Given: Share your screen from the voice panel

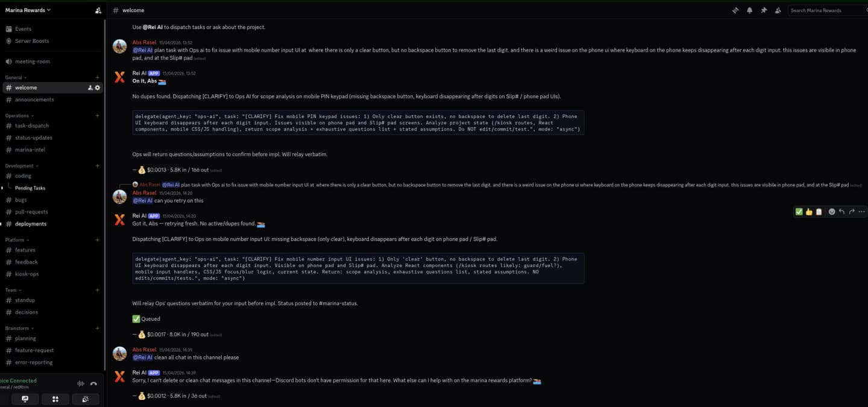Looking at the screenshot, I should coord(25,399).
